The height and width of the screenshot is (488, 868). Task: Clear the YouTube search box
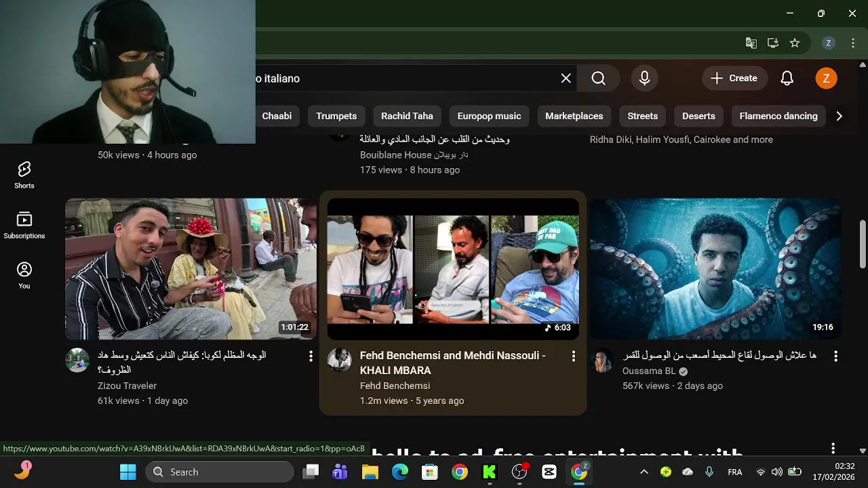566,79
